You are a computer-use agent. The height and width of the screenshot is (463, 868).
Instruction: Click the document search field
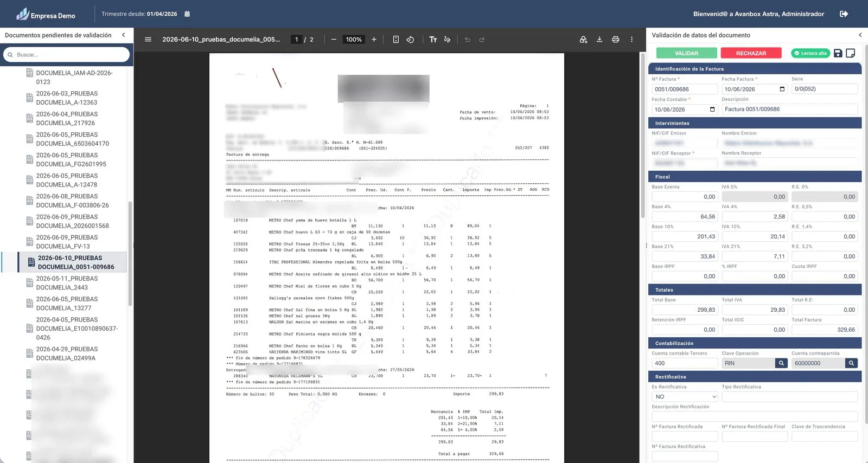66,55
